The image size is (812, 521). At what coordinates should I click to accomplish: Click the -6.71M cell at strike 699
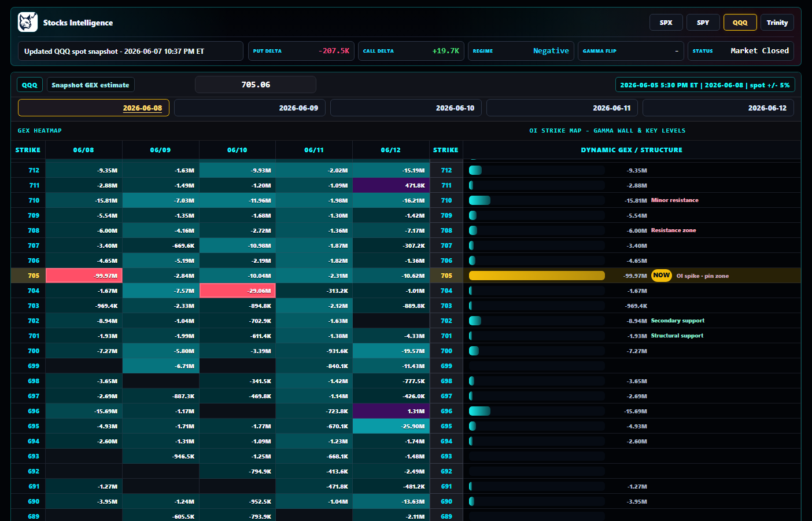click(x=161, y=366)
